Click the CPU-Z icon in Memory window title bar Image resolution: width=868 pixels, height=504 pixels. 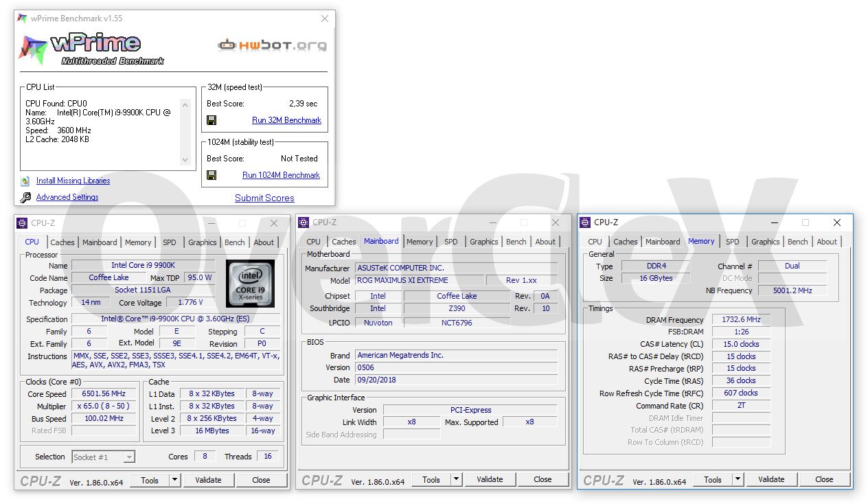click(585, 222)
